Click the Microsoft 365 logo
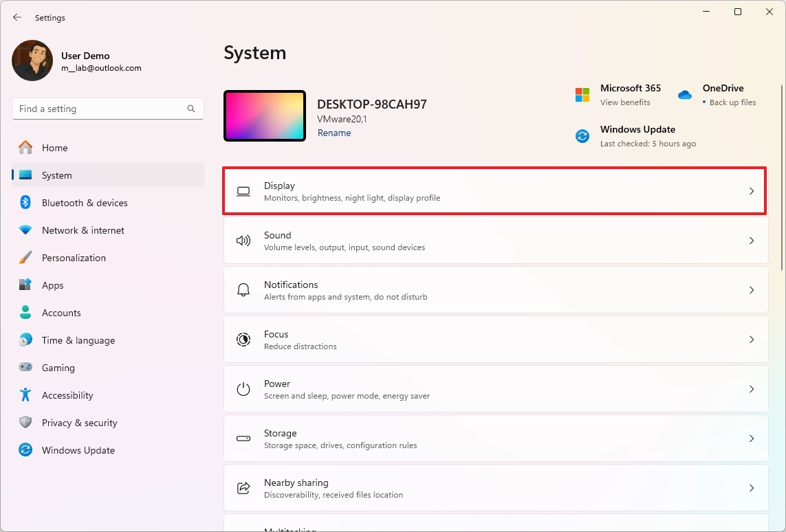This screenshot has width=786, height=532. 582,93
